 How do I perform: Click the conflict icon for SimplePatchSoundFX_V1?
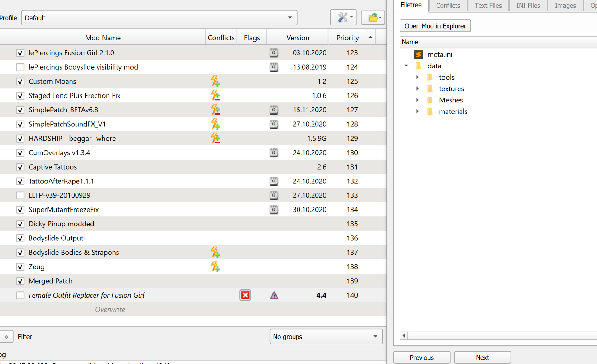click(215, 124)
